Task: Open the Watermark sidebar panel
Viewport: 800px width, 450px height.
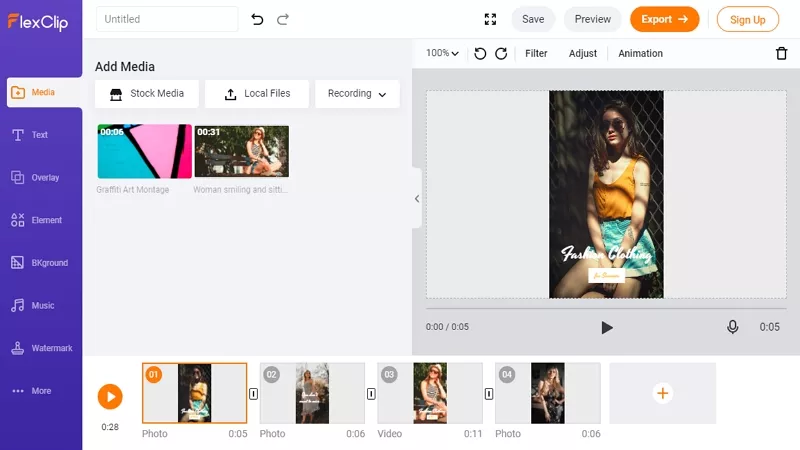Action: [42, 348]
